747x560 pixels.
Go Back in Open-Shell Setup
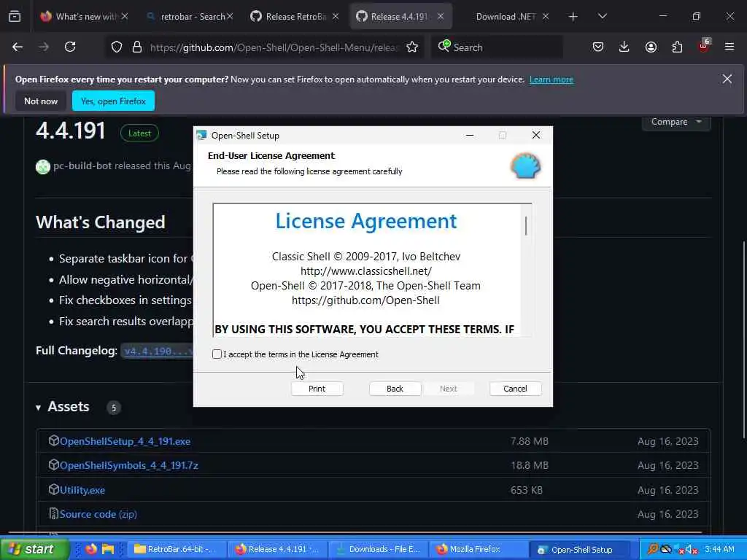point(395,389)
